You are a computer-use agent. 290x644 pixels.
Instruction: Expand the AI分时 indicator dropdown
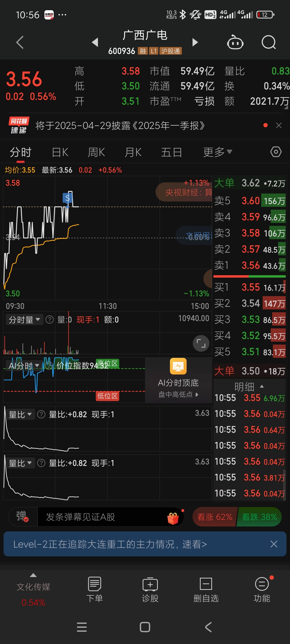point(24,366)
